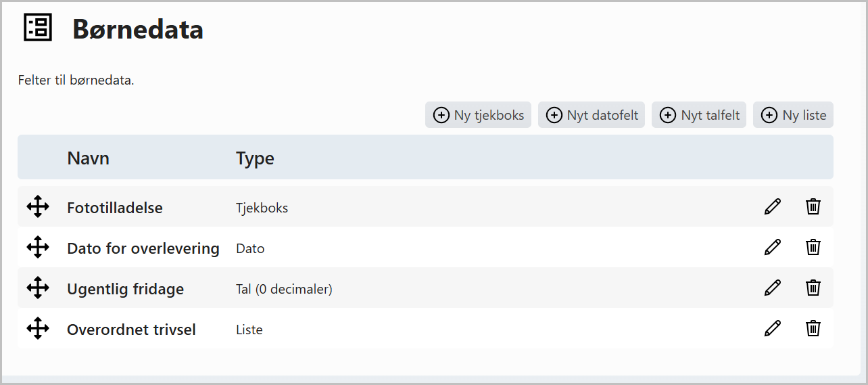Image resolution: width=868 pixels, height=385 pixels.
Task: Delete the Ugentlig fridage field
Action: point(813,288)
